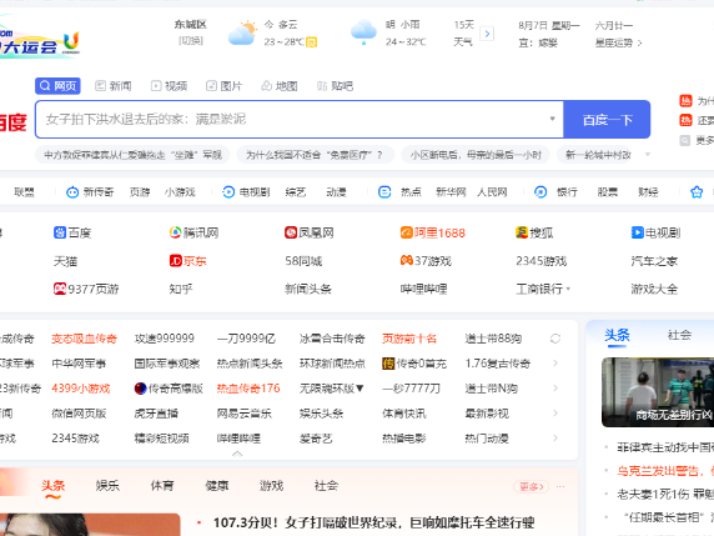
Task: Open 知乎 link
Action: 181,289
